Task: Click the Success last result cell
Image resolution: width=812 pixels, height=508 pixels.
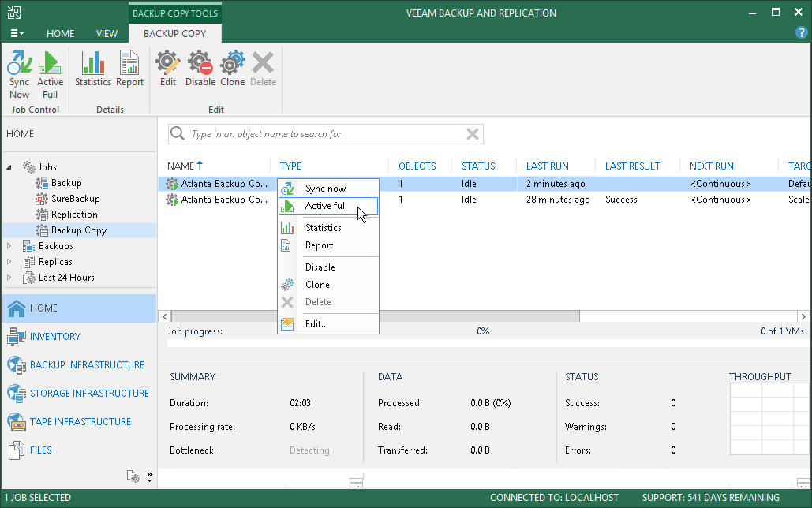Action: point(621,200)
